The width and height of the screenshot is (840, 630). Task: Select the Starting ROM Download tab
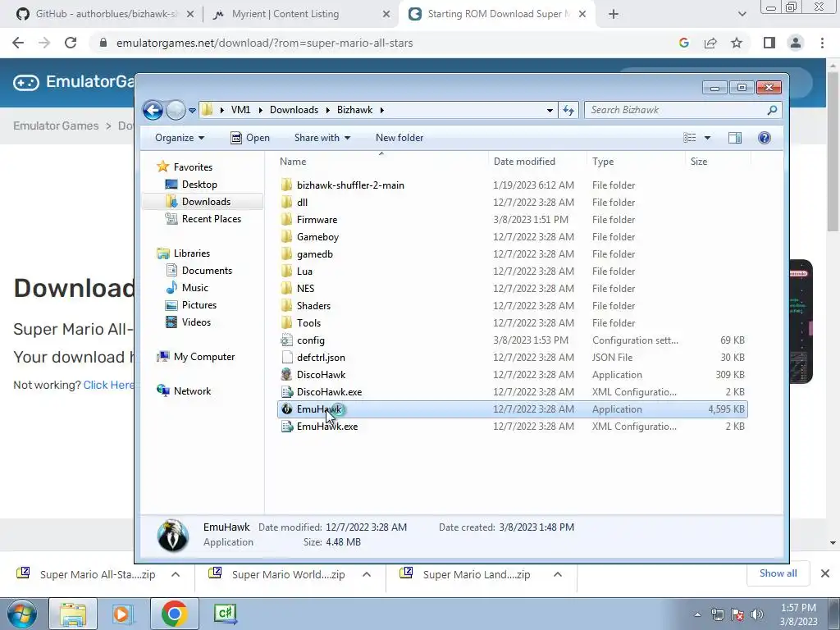click(x=496, y=14)
